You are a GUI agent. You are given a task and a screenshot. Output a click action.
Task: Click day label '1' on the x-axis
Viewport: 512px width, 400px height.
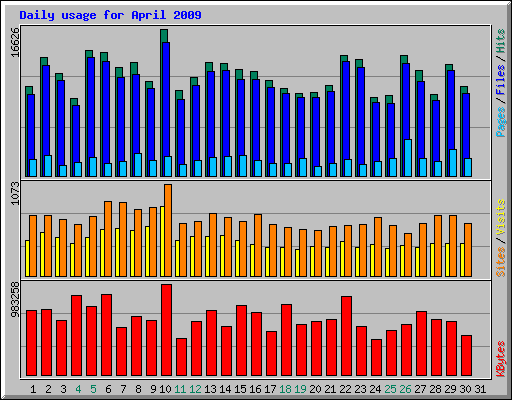point(33,389)
